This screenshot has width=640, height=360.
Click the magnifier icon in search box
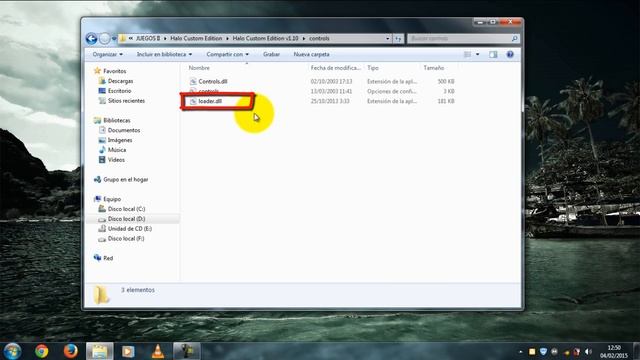pos(515,38)
